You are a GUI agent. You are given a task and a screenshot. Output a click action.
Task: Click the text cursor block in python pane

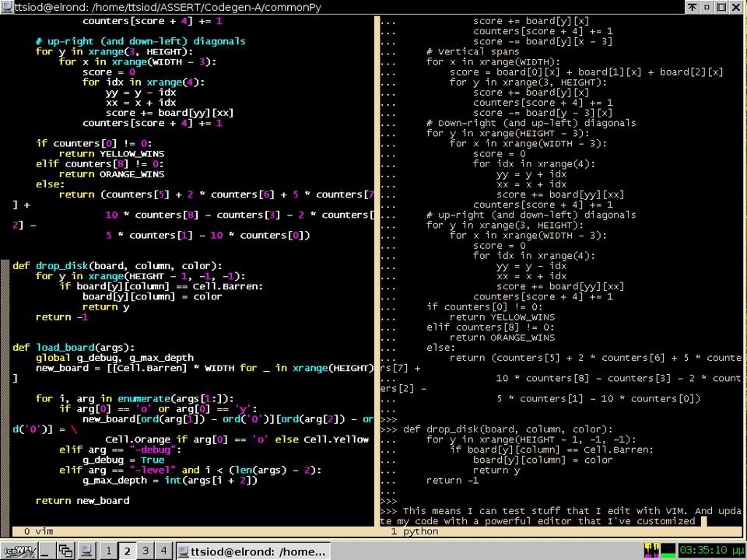click(704, 521)
